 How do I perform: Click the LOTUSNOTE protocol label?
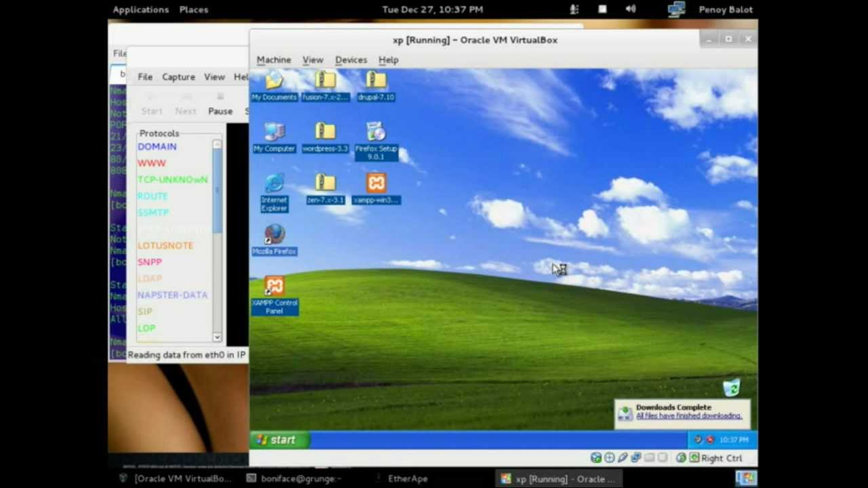tap(165, 245)
